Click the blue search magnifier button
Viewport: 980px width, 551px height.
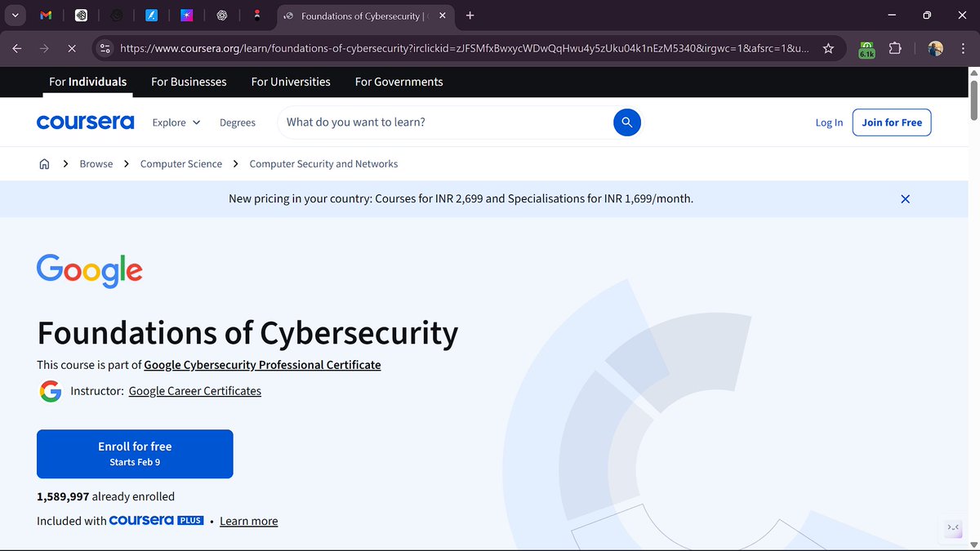(x=627, y=122)
